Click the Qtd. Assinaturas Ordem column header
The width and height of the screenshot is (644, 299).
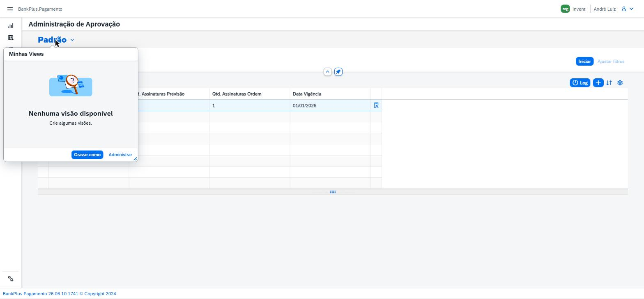click(x=250, y=94)
